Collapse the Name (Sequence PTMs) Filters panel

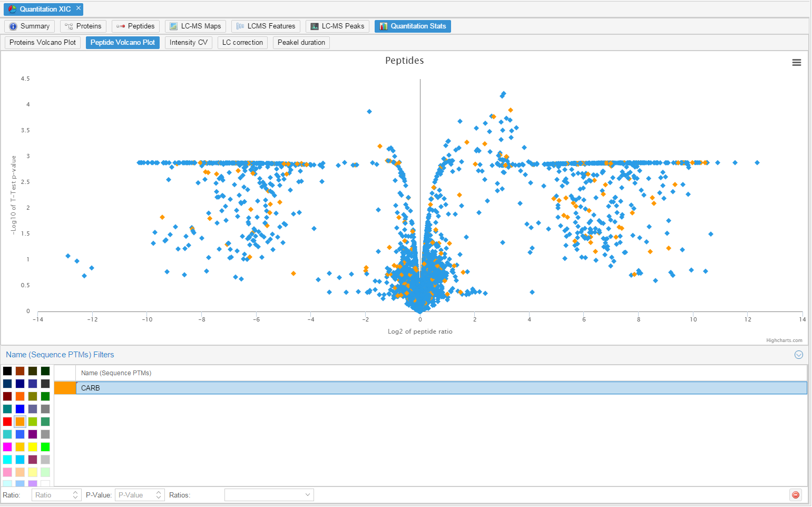[798, 355]
